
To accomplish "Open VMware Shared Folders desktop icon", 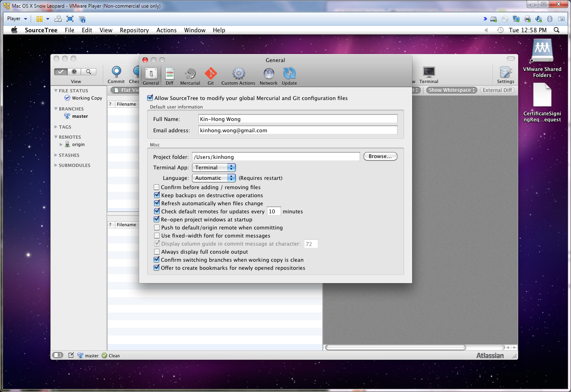I will [x=542, y=58].
